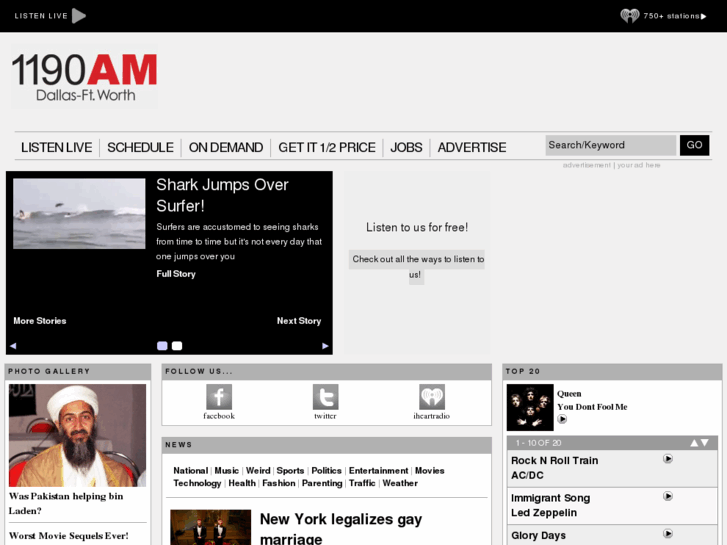Open the Jobs menu item
The image size is (727, 545).
pos(406,147)
